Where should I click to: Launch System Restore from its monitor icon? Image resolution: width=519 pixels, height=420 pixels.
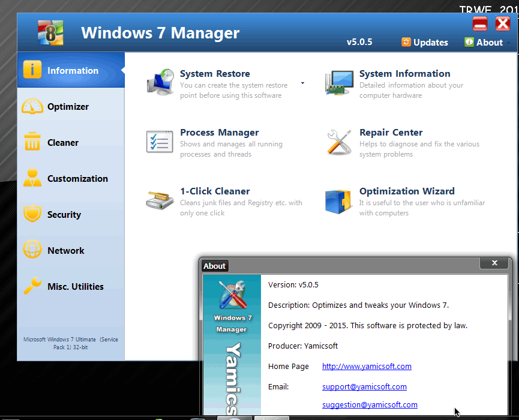[x=161, y=82]
